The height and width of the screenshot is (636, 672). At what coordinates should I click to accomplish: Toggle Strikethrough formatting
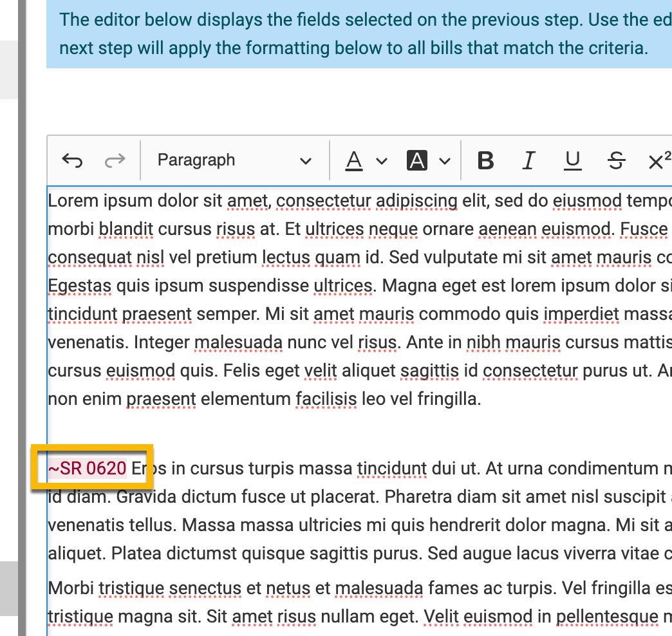pyautogui.click(x=616, y=161)
